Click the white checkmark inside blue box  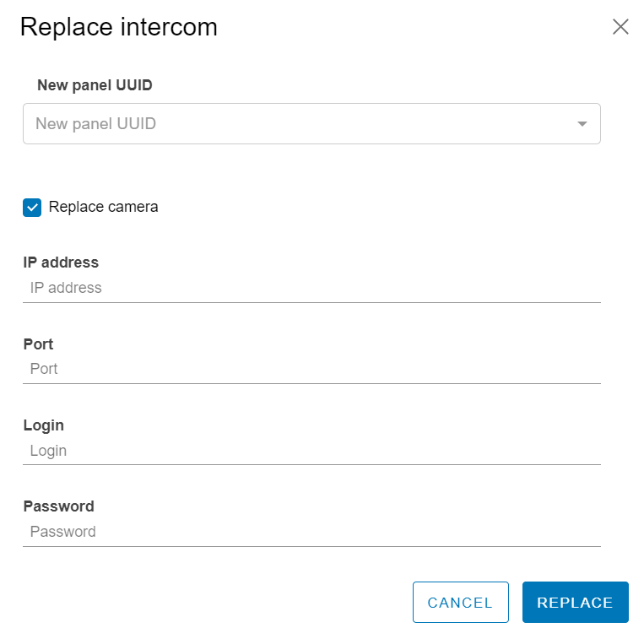coord(32,208)
